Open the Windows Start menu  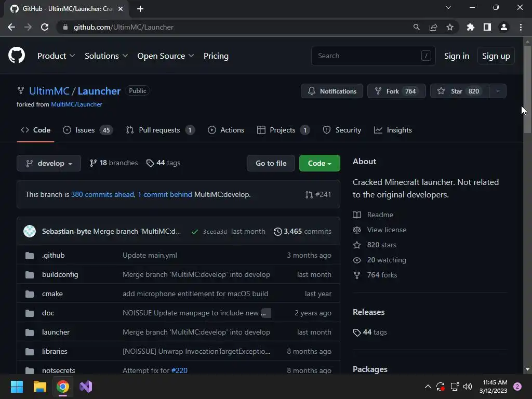tap(17, 387)
